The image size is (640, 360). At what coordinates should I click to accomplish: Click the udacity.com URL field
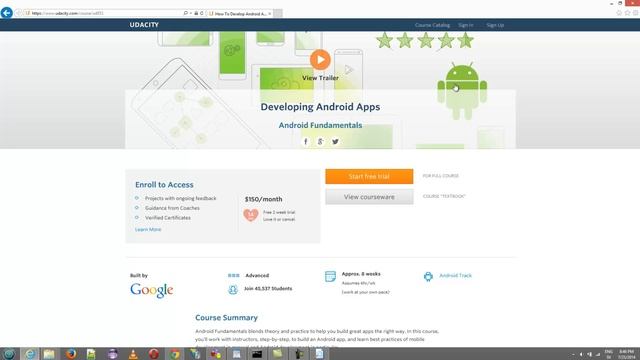click(102, 13)
